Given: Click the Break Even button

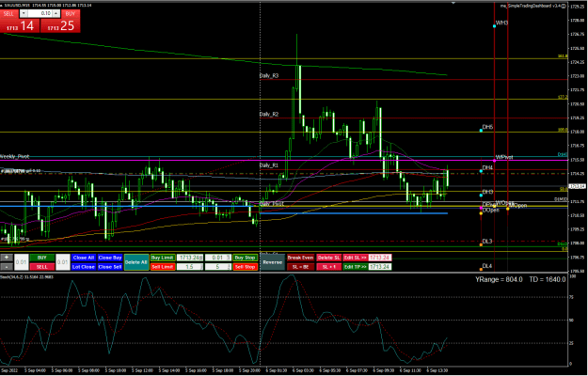Looking at the screenshot, I should tap(300, 258).
